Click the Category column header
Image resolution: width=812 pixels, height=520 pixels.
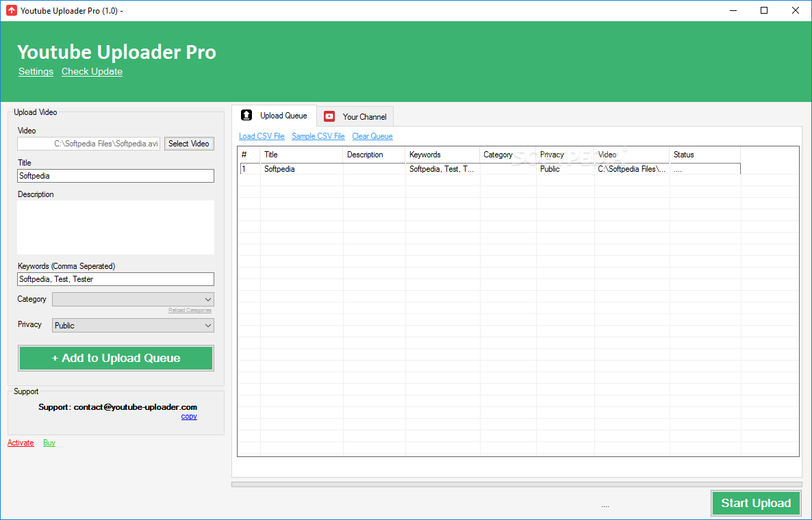click(x=507, y=155)
